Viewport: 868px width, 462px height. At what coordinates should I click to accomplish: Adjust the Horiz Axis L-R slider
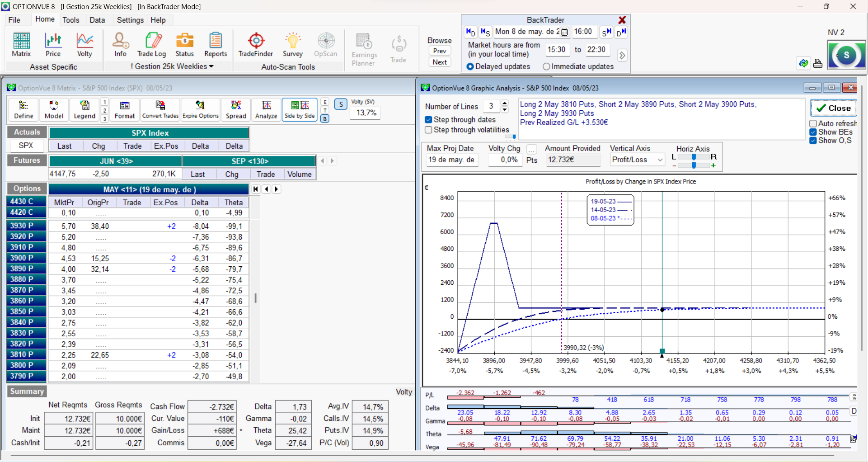(x=694, y=157)
